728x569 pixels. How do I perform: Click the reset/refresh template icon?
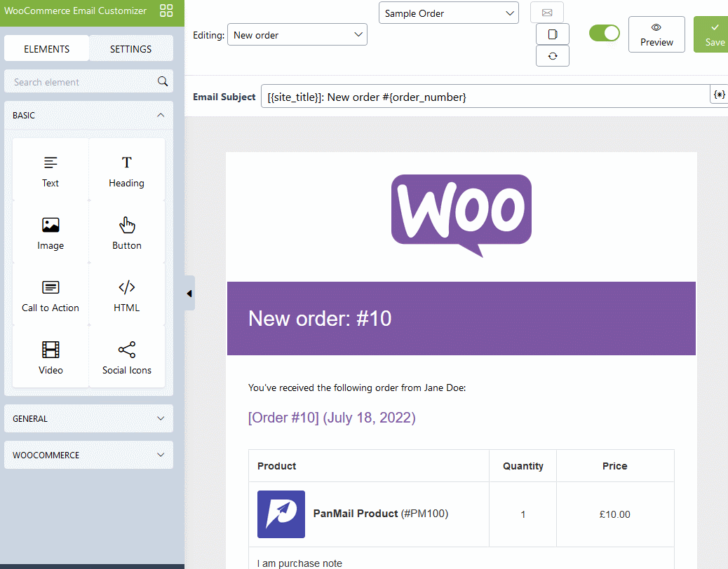click(x=553, y=56)
